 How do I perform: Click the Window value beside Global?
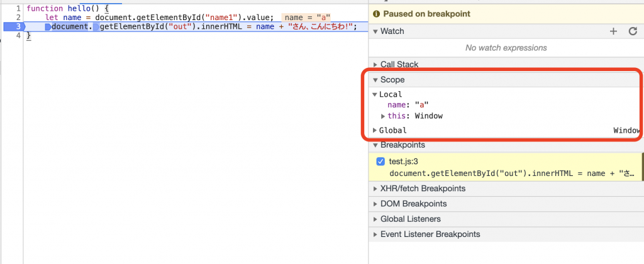pyautogui.click(x=627, y=131)
